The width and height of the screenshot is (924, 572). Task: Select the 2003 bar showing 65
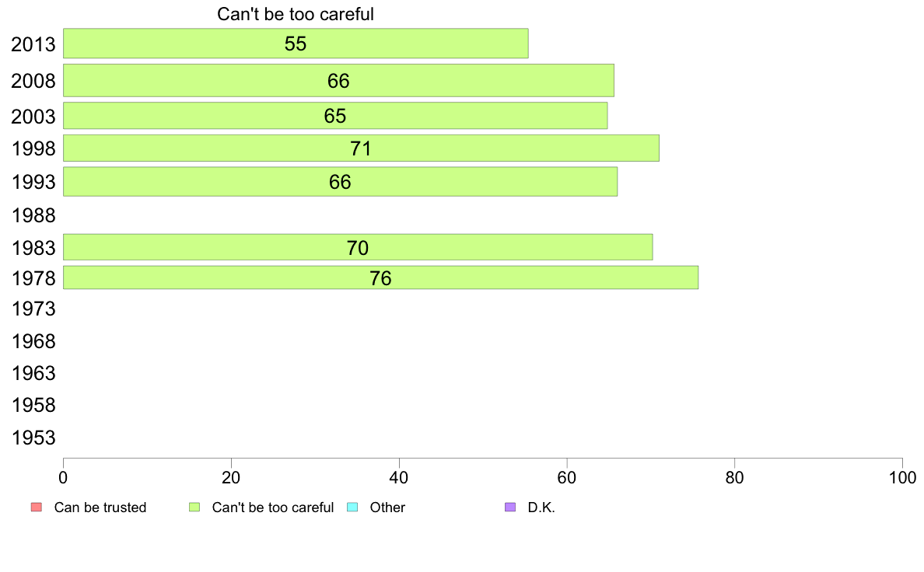pos(335,116)
